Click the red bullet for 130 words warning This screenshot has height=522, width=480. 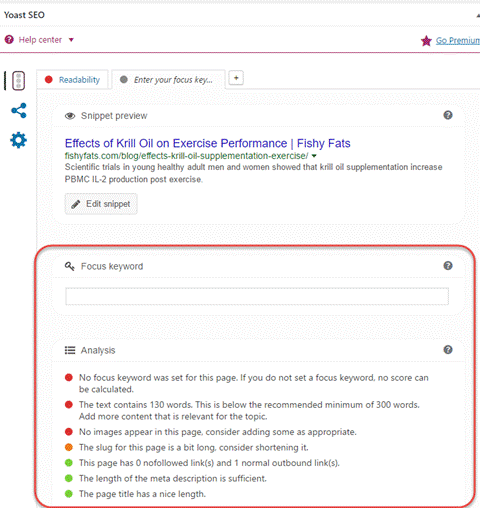pos(69,405)
